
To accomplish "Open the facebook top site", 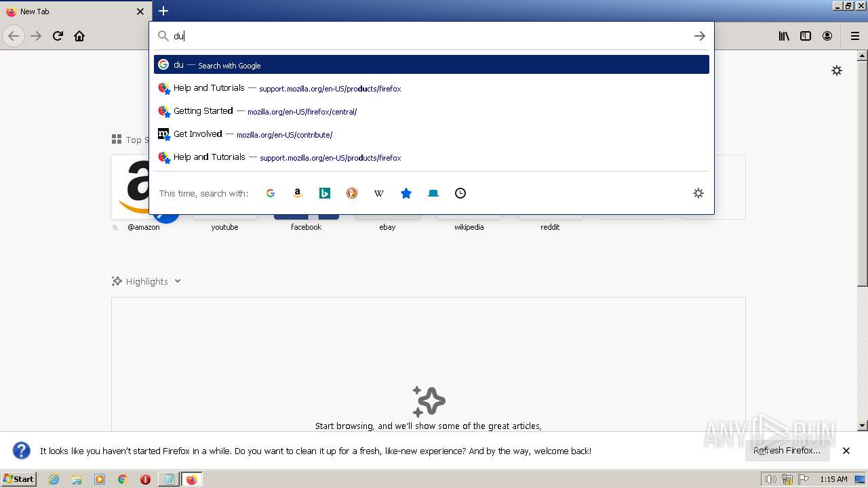I will [306, 227].
